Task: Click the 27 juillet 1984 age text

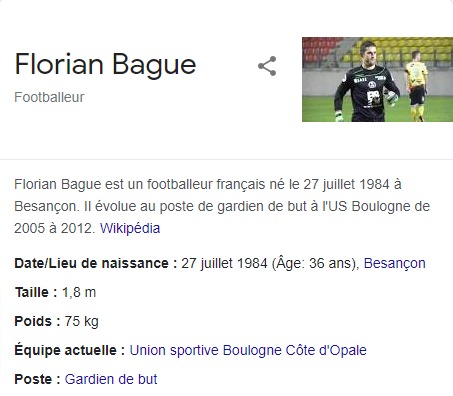Action: pyautogui.click(x=270, y=263)
